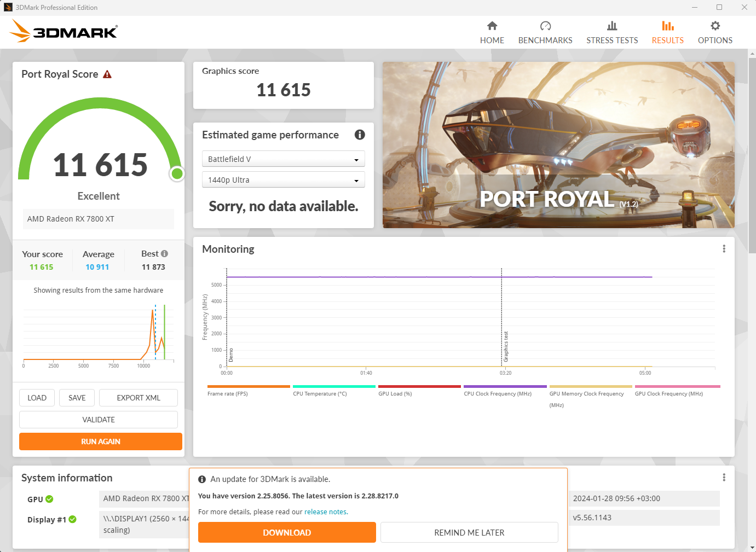Click the 3DMark title bar app icon
Screen dimensions: 756x552
(x=8, y=8)
